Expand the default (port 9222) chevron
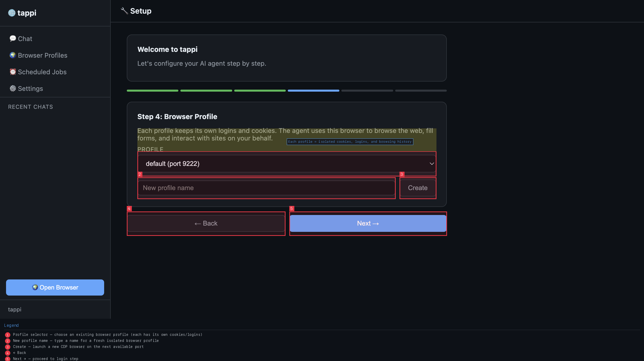This screenshot has height=361, width=644. click(432, 164)
